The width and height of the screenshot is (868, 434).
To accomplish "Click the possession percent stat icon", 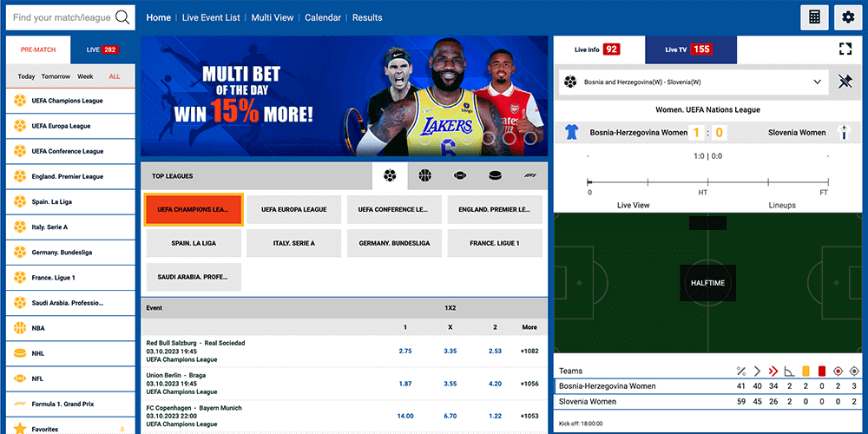I will coord(741,371).
